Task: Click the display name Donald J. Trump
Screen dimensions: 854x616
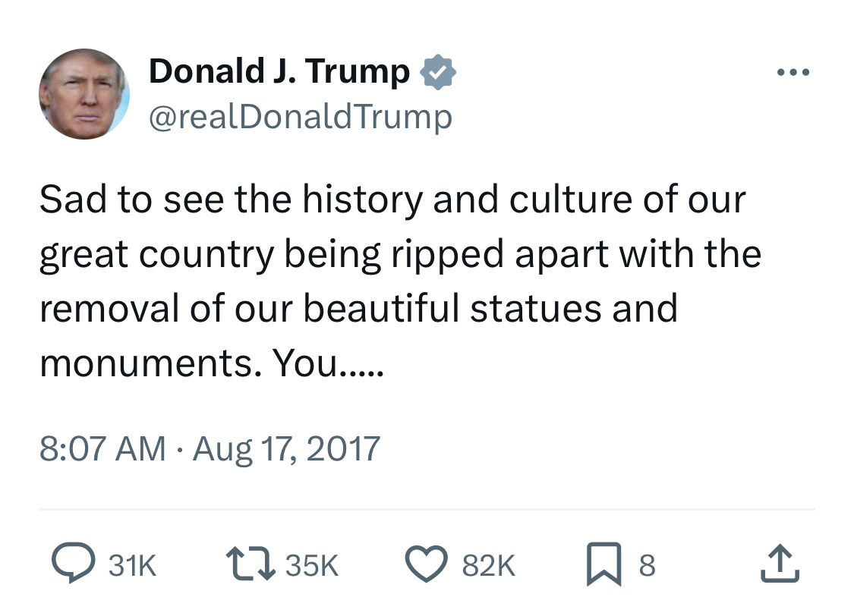Action: tap(279, 72)
